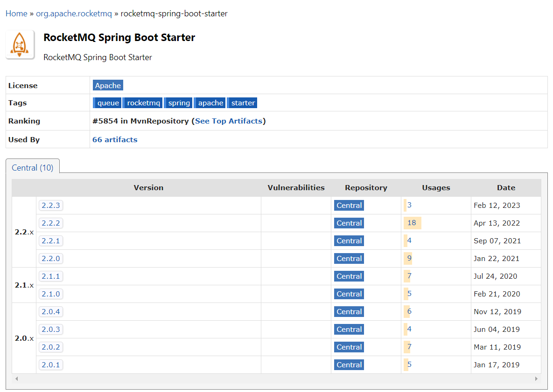The height and width of the screenshot is (392, 553).
Task: Open usages count 5 for version 2.1.0
Action: click(x=409, y=293)
